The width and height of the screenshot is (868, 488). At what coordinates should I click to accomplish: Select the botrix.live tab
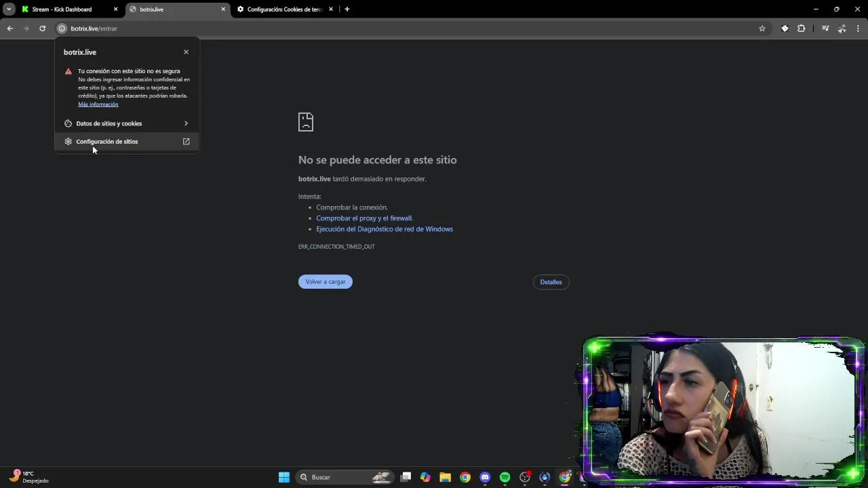[x=176, y=9]
